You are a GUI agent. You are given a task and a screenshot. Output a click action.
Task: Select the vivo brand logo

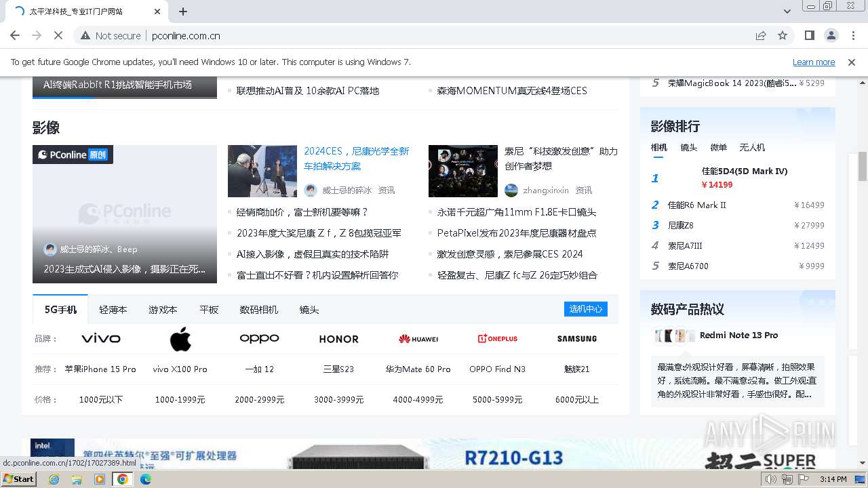click(101, 338)
